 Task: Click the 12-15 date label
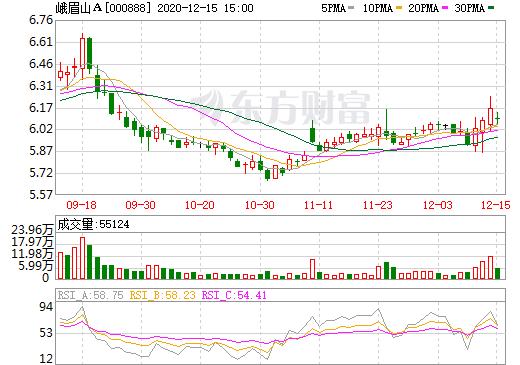pyautogui.click(x=496, y=205)
